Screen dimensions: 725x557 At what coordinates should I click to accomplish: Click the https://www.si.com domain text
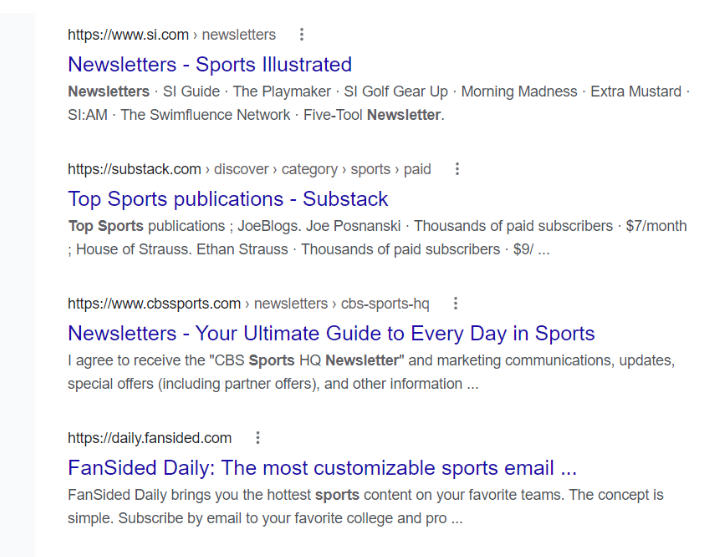tap(128, 35)
